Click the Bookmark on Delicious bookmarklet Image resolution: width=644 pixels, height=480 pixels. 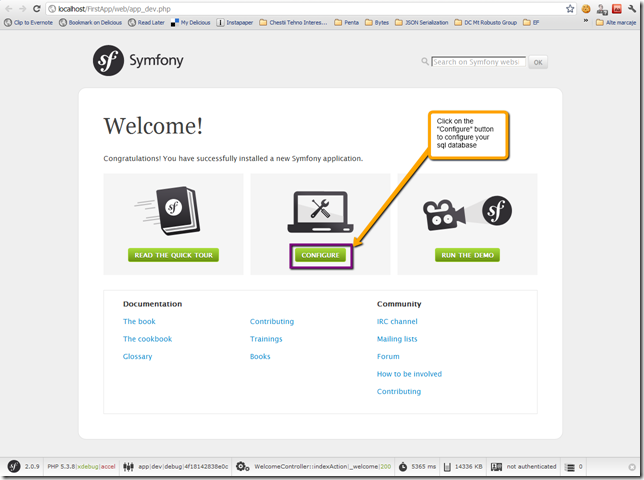click(90, 23)
